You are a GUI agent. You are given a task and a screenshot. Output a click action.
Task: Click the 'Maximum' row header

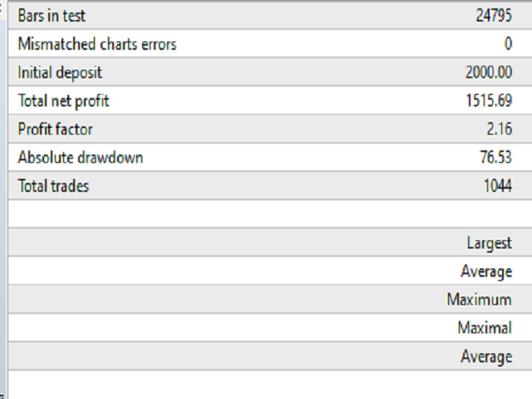(479, 300)
